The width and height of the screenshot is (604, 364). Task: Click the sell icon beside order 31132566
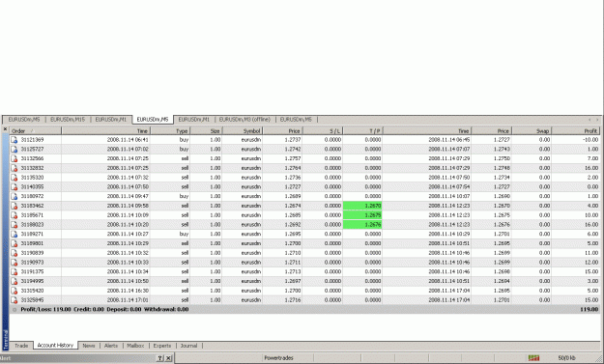(14, 158)
